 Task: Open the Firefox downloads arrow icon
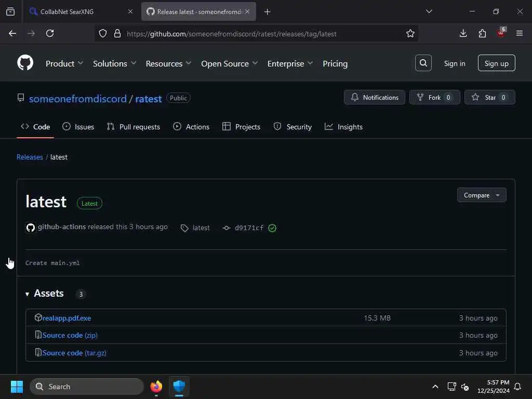pyautogui.click(x=463, y=33)
